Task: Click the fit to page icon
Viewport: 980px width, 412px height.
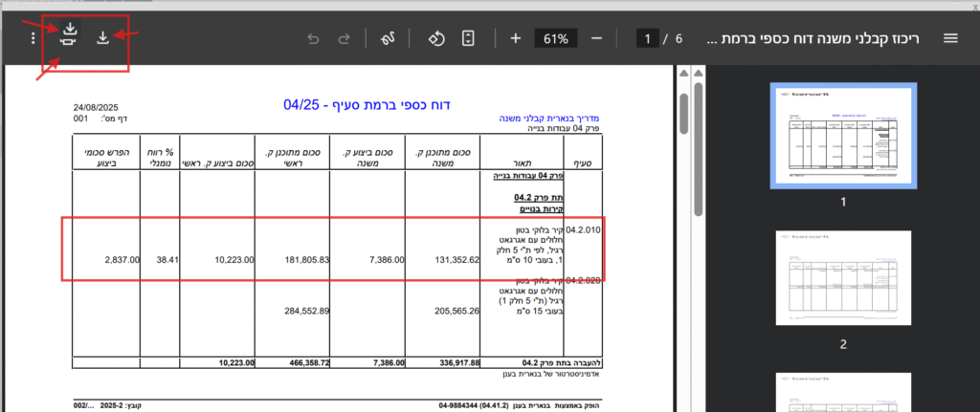Action: coord(468,38)
